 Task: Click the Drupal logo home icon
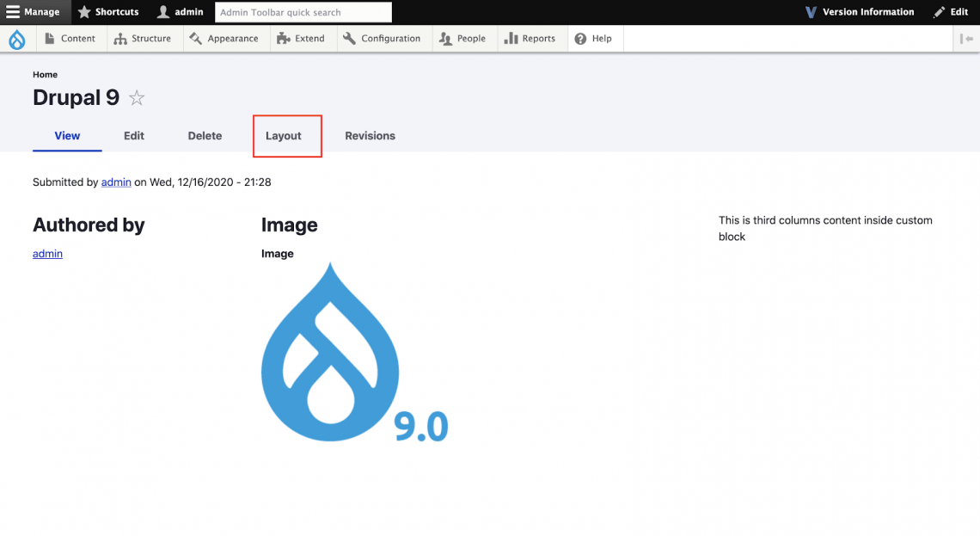click(x=17, y=39)
